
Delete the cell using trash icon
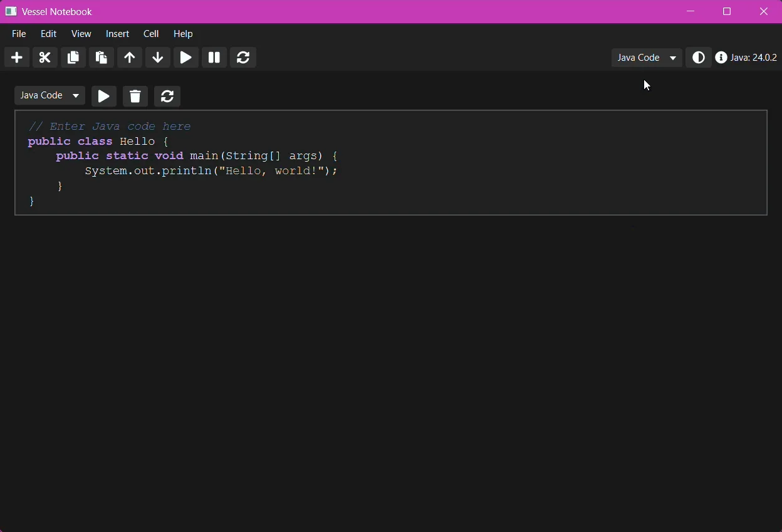point(135,96)
